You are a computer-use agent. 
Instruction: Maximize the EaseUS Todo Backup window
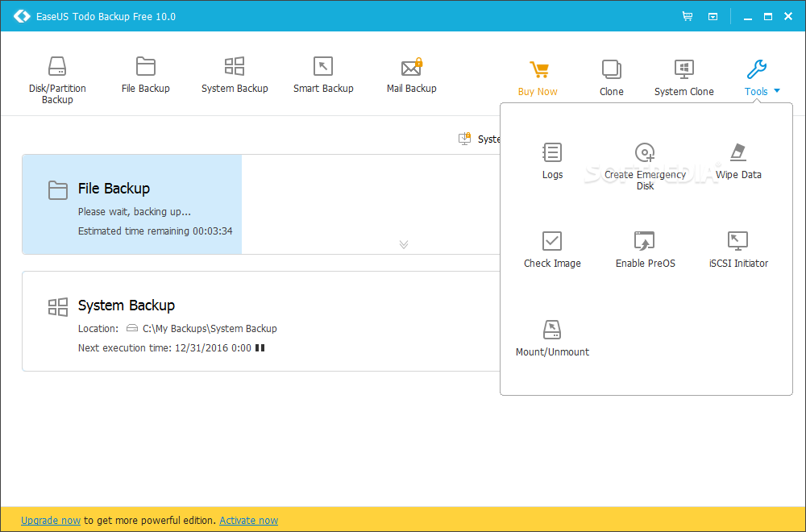[768, 16]
